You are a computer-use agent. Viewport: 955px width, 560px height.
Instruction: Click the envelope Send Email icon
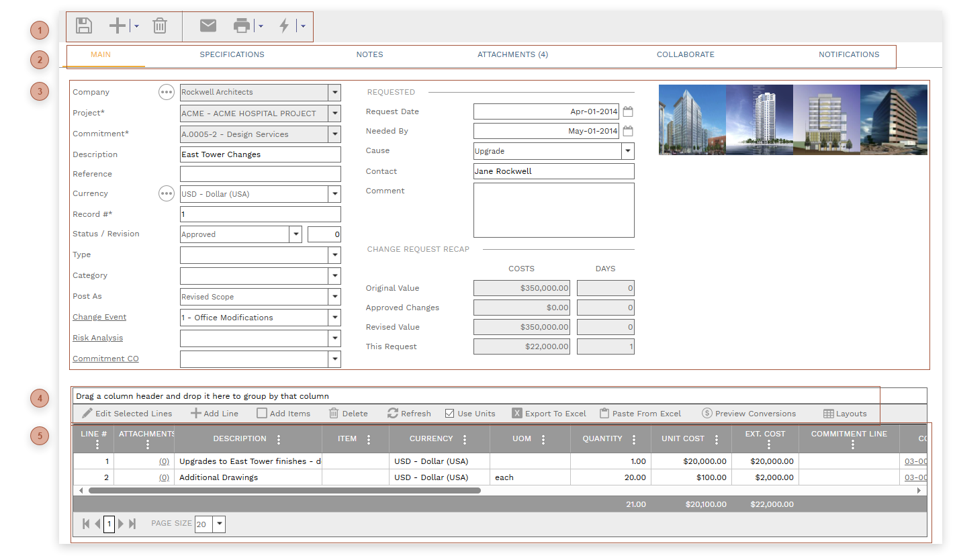pos(208,26)
